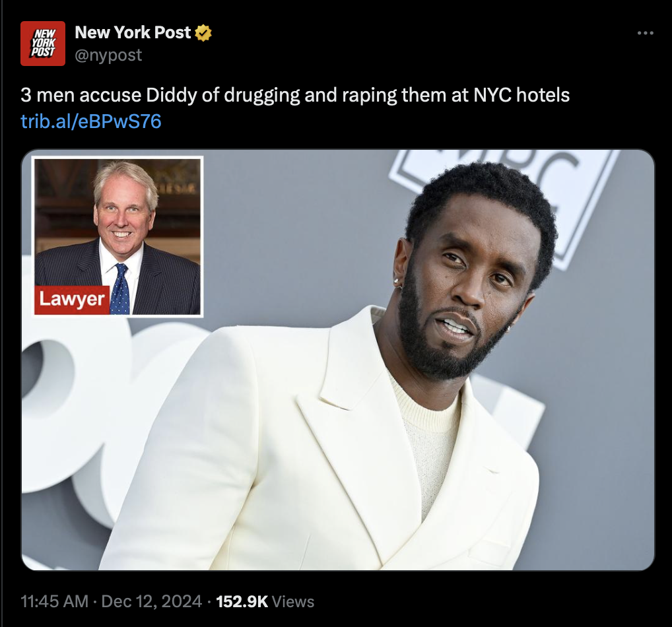Click the 152.9K view count
This screenshot has width=672, height=627.
(x=242, y=601)
